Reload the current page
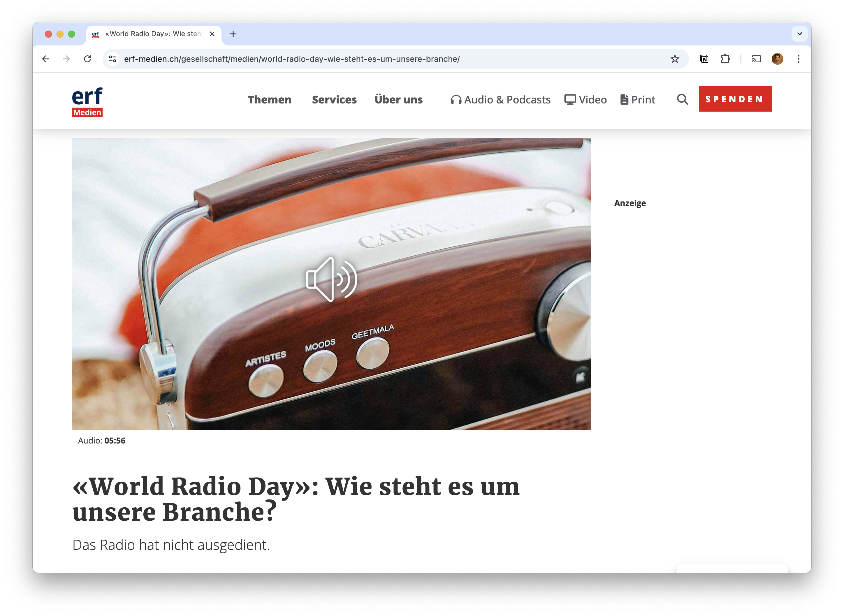This screenshot has height=616, width=844. point(87,59)
